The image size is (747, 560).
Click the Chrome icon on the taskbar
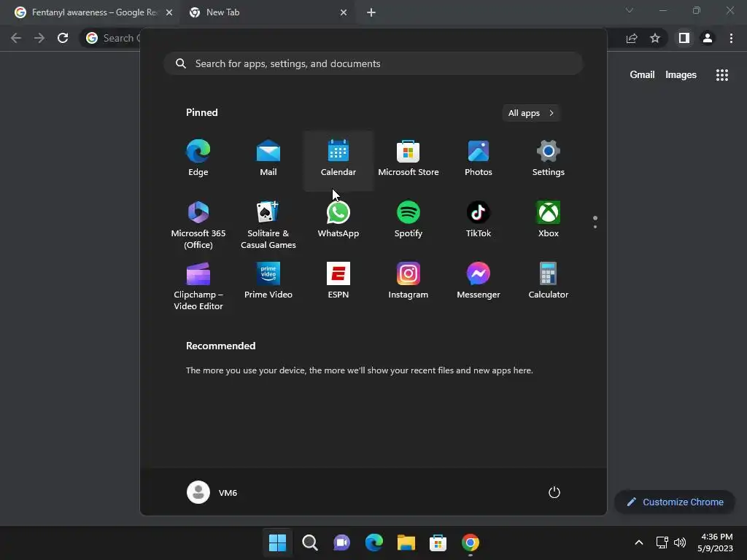coord(471,542)
